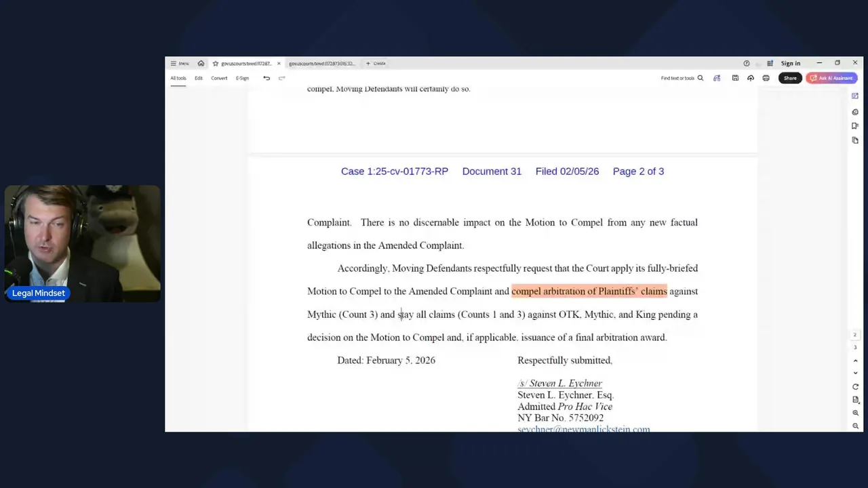
Task: Open Ask AI Assistant
Action: [x=831, y=78]
